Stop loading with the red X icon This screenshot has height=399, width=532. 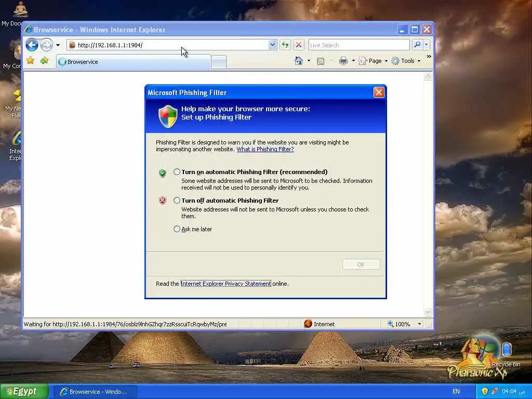[299, 45]
